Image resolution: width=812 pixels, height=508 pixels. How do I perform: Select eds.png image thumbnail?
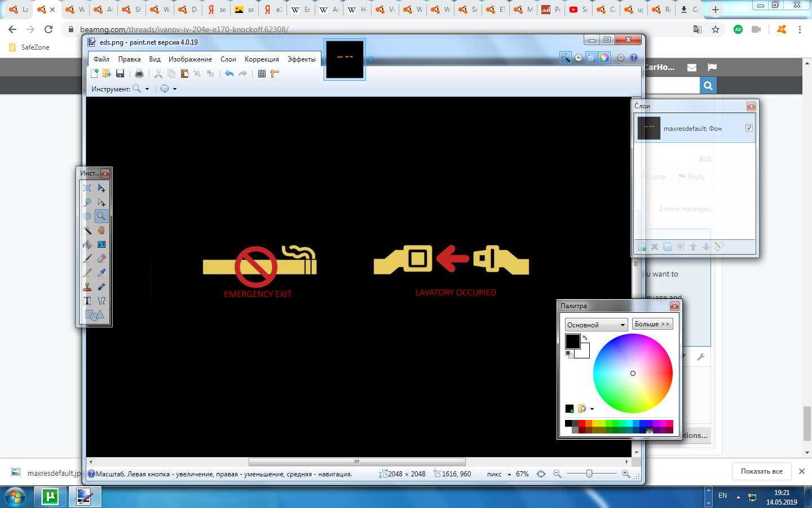[x=345, y=59]
